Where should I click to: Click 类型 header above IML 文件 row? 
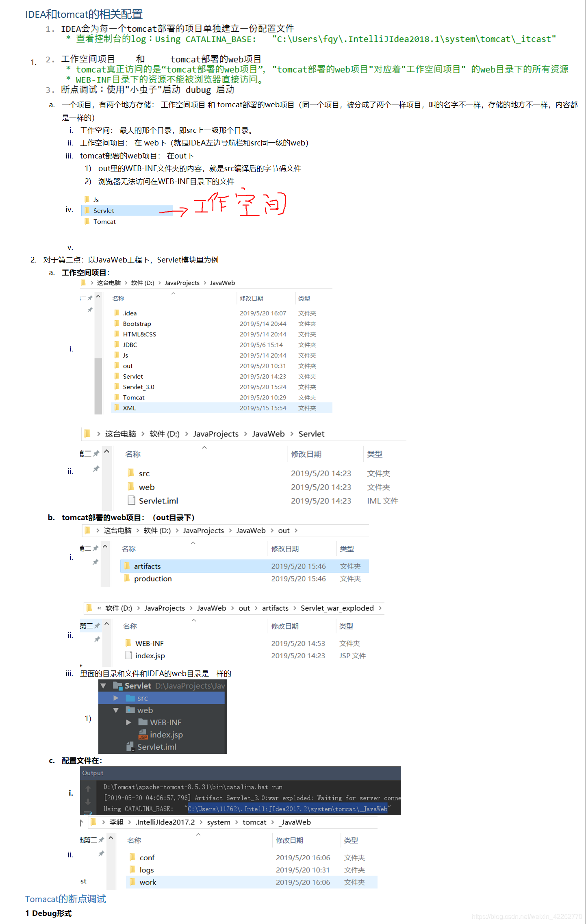point(375,454)
